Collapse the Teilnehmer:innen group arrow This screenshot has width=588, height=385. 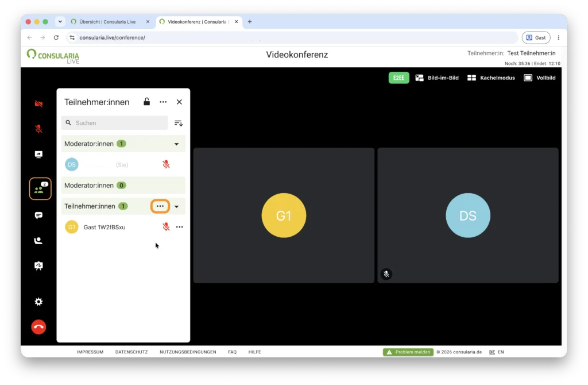177,206
